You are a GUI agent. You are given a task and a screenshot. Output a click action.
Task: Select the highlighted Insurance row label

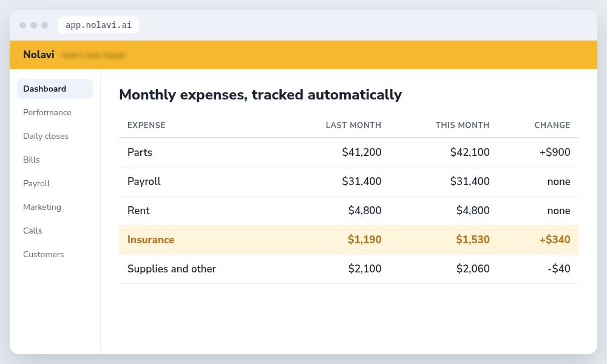151,240
